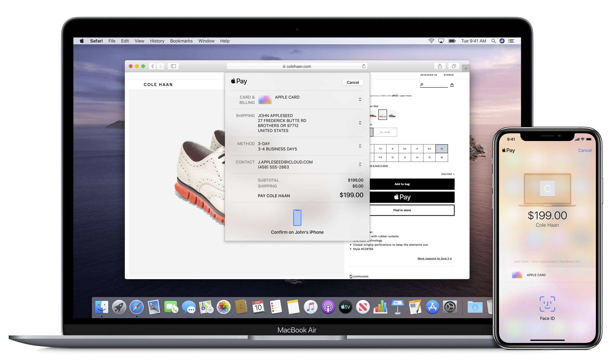Select shoe size 10 box
Screen dimensions: 612x364
(442, 149)
